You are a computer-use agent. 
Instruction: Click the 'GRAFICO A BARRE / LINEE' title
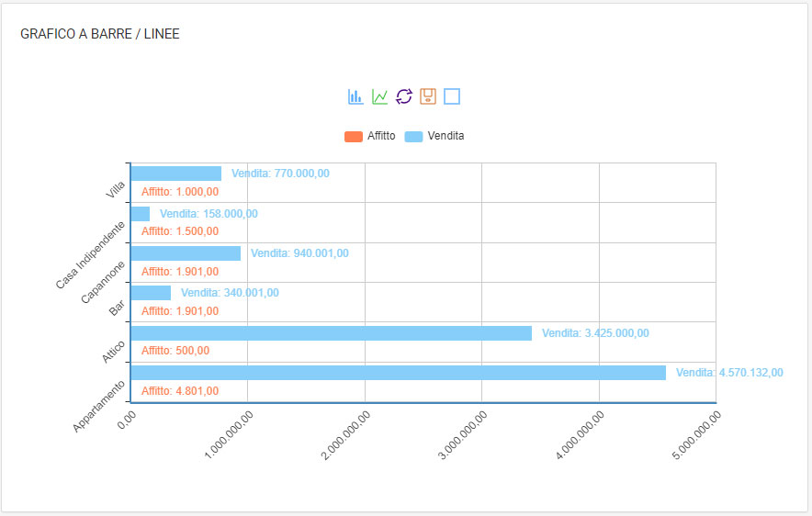100,34
